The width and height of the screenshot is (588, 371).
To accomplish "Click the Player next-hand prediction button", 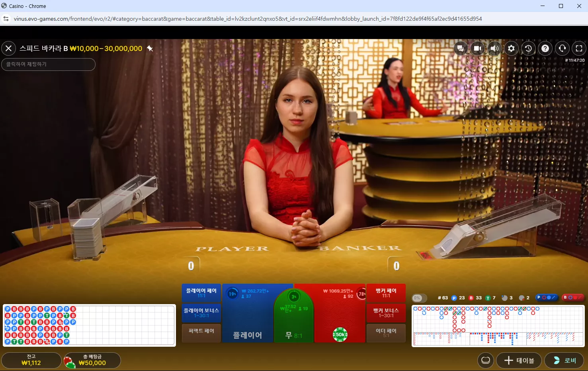I will point(547,297).
